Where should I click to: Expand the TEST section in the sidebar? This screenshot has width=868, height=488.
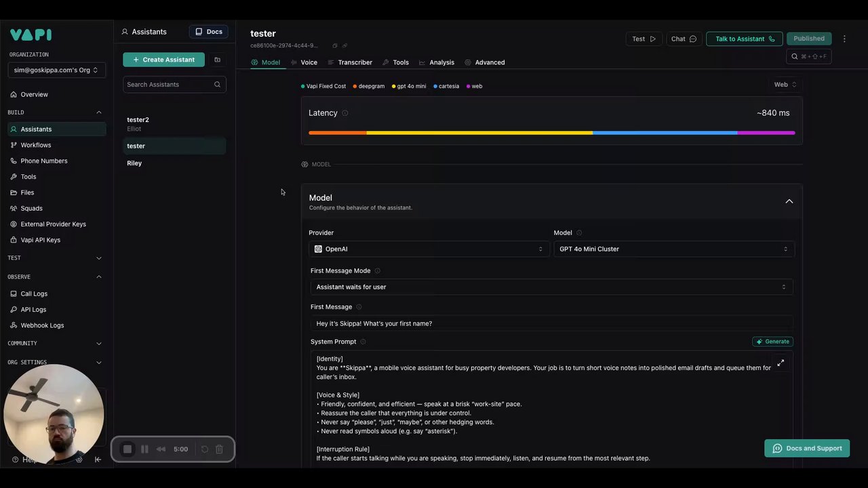tap(98, 258)
